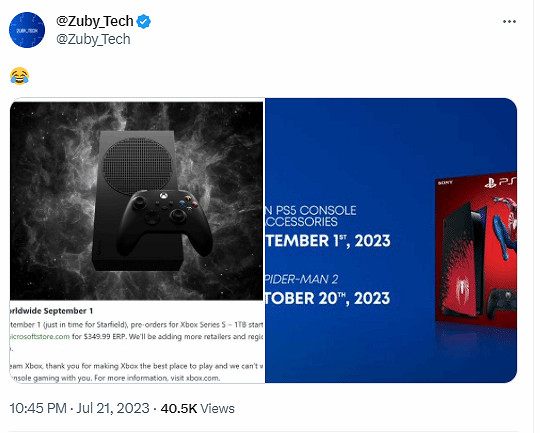
Task: Click the 'OCTOBER 20TH, 2023' text
Action: click(x=328, y=298)
